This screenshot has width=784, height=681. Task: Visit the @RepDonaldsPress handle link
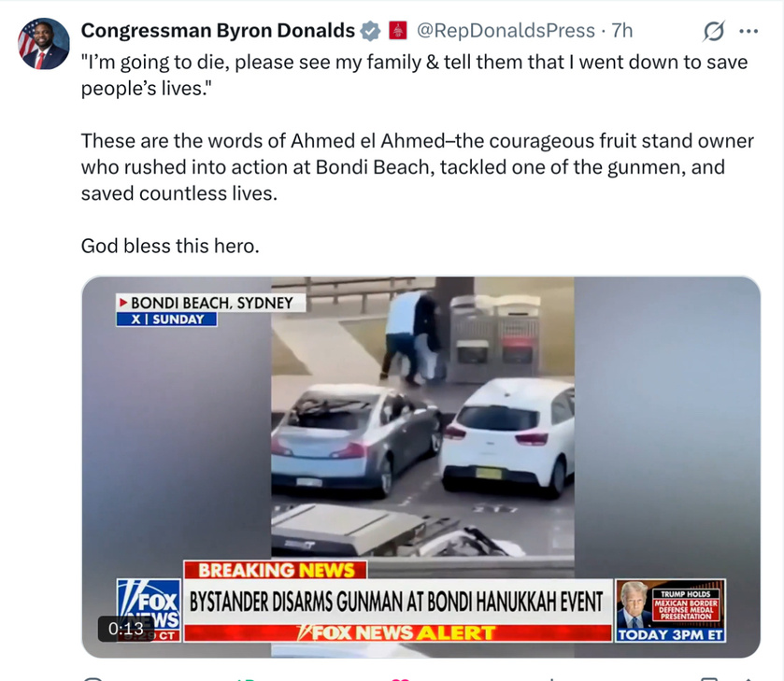click(506, 31)
